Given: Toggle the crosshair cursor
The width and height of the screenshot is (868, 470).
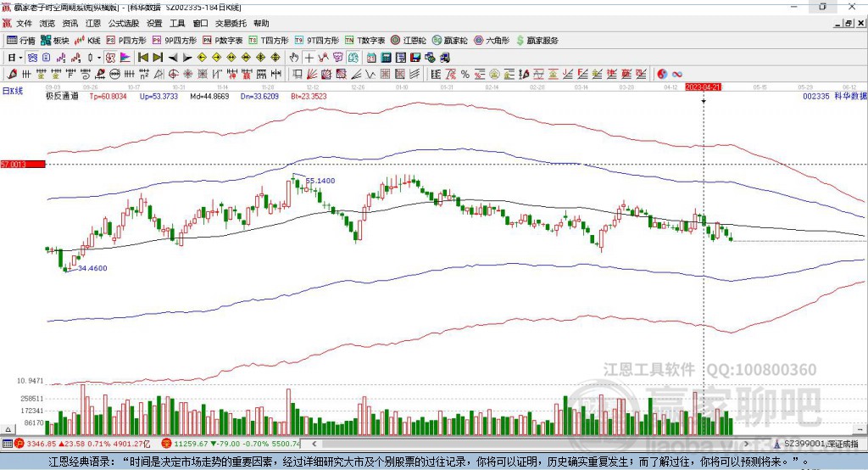Looking at the screenshot, I should pos(309,58).
